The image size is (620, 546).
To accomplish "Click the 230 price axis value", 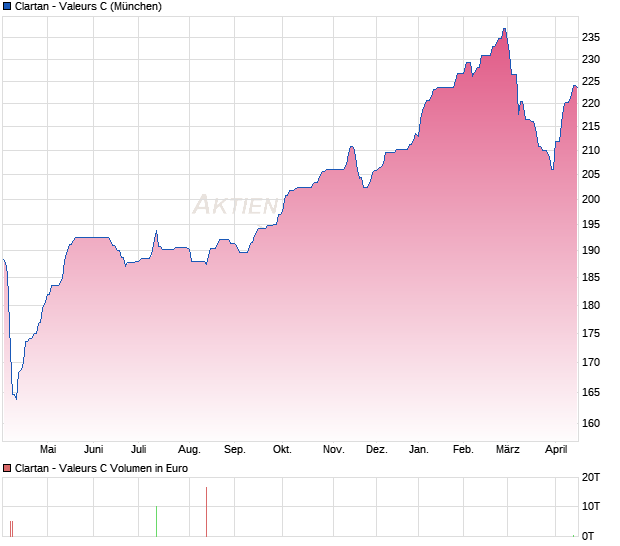I will [591, 60].
